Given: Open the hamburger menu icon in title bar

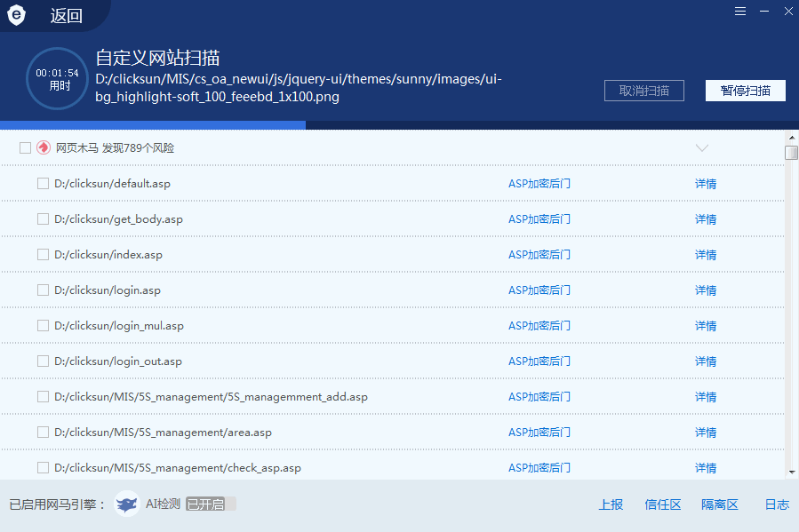Looking at the screenshot, I should [x=740, y=12].
